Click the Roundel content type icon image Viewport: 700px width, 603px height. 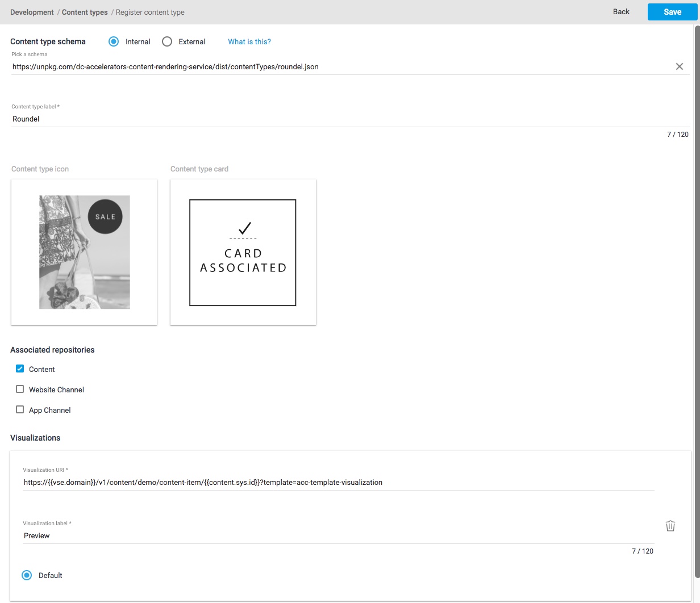point(84,252)
